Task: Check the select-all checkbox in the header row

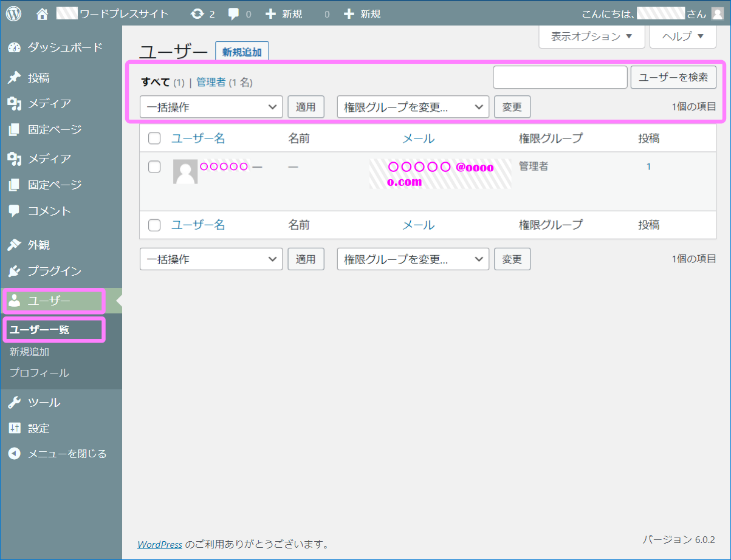Action: [x=154, y=138]
